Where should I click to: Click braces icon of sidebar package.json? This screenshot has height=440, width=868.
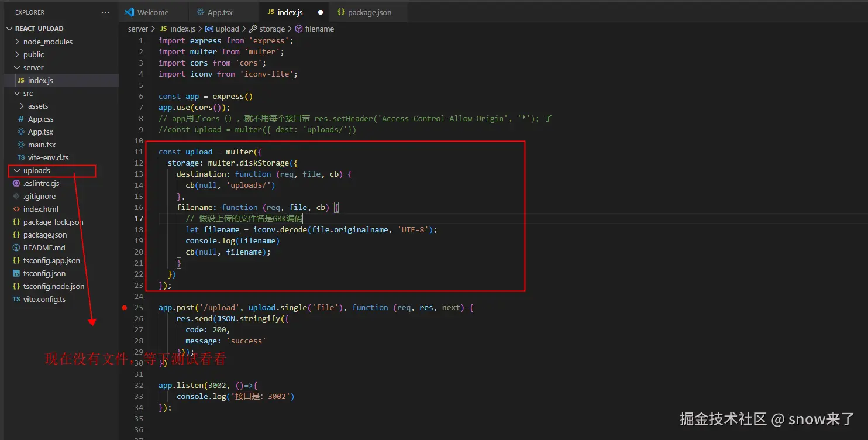pyautogui.click(x=16, y=235)
